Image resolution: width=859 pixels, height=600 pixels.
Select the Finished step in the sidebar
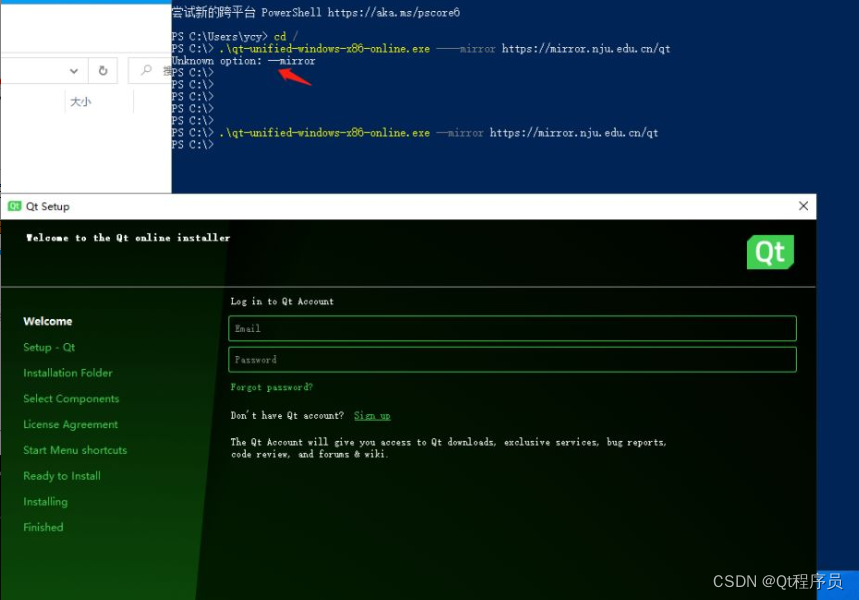click(42, 527)
